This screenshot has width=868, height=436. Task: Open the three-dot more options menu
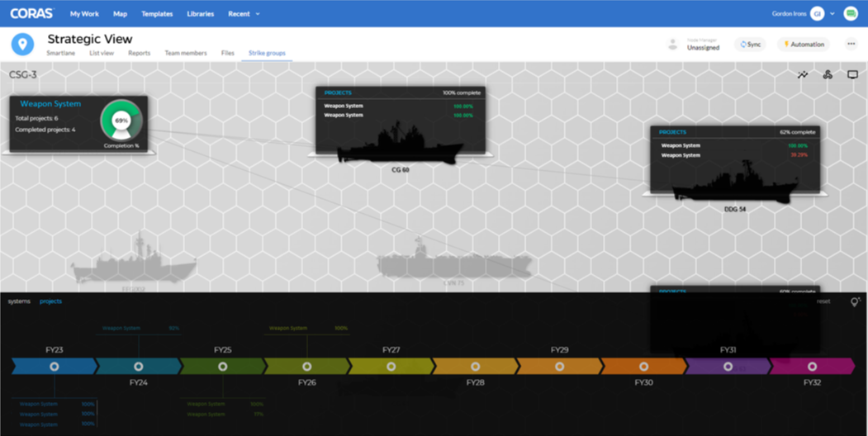tap(851, 45)
